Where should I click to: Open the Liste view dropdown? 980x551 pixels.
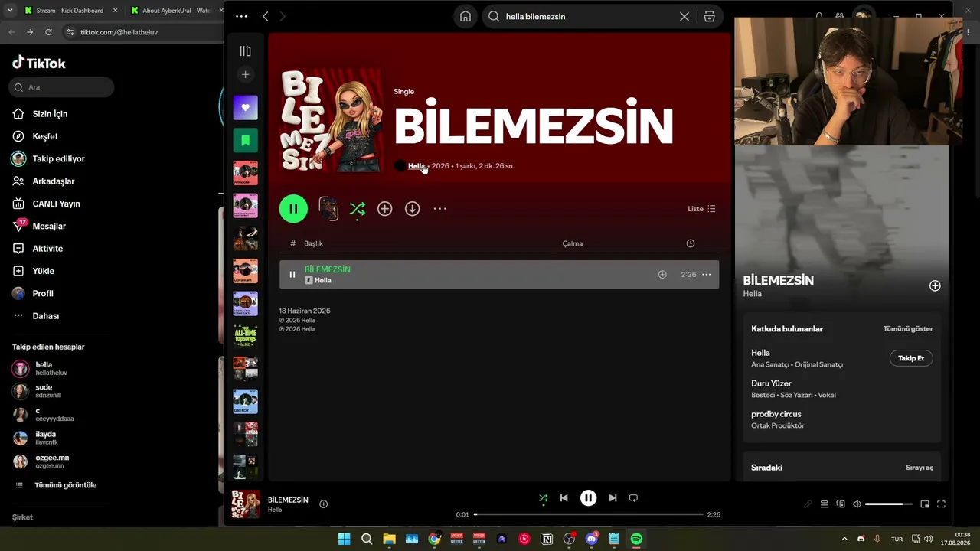click(701, 209)
